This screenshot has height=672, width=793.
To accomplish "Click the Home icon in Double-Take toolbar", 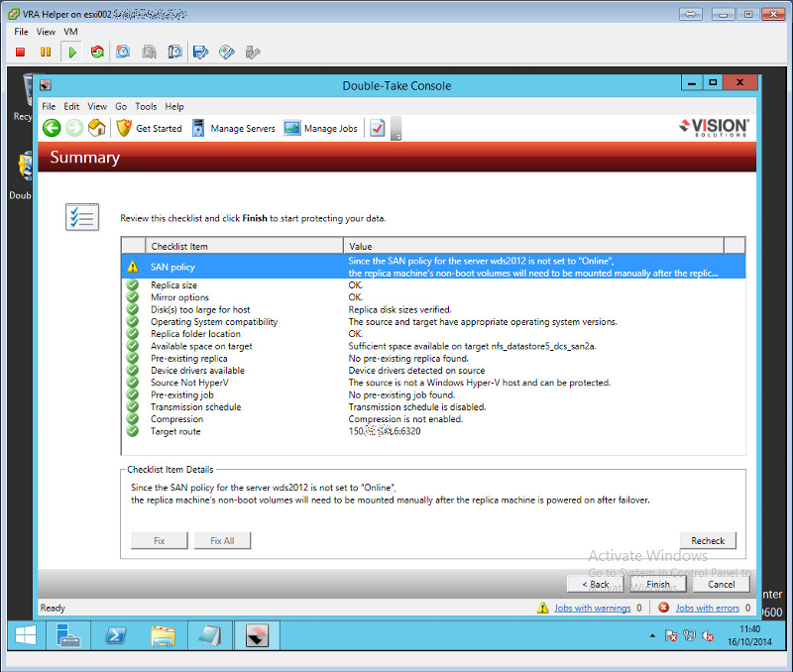I will click(96, 128).
